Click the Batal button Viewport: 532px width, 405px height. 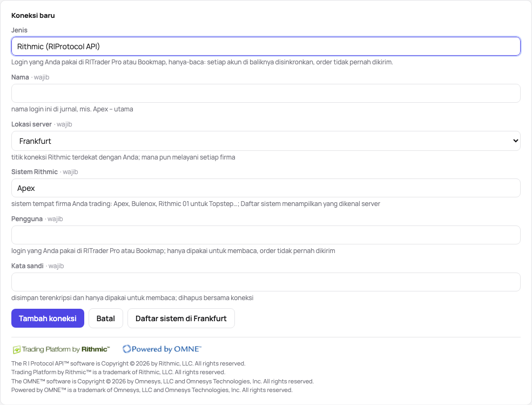(106, 318)
